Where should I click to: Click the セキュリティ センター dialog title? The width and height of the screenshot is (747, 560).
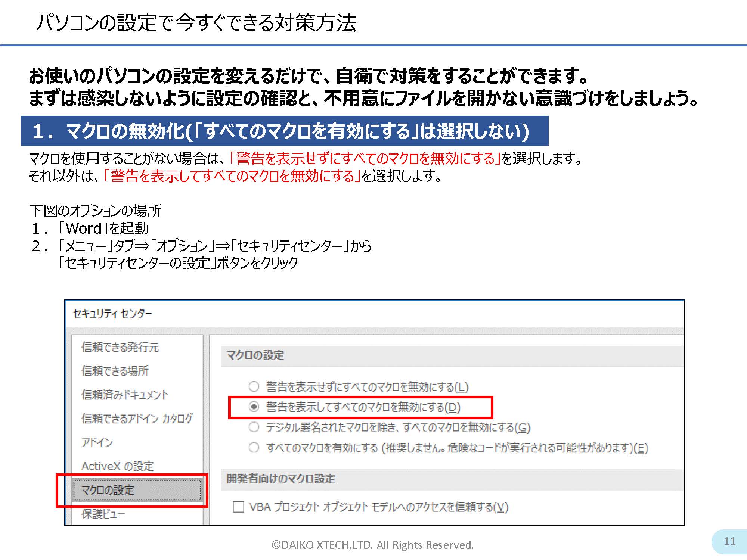(x=113, y=314)
